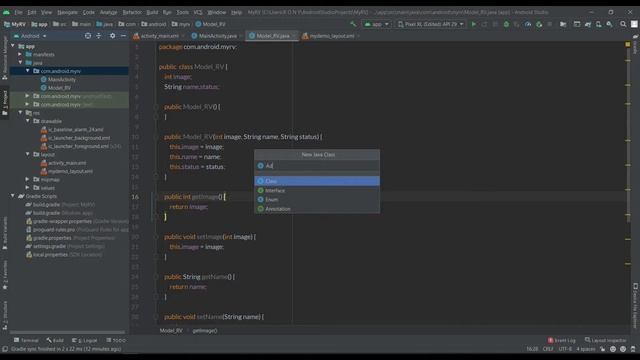640x360 pixels.
Task: Open the Project side tool window tab
Action: click(5, 102)
